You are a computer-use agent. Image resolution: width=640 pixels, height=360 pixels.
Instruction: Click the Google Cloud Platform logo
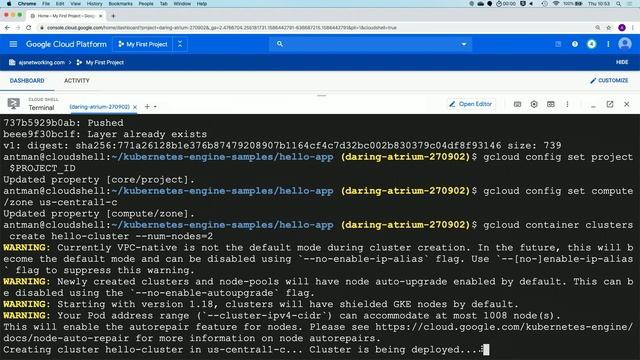point(66,44)
